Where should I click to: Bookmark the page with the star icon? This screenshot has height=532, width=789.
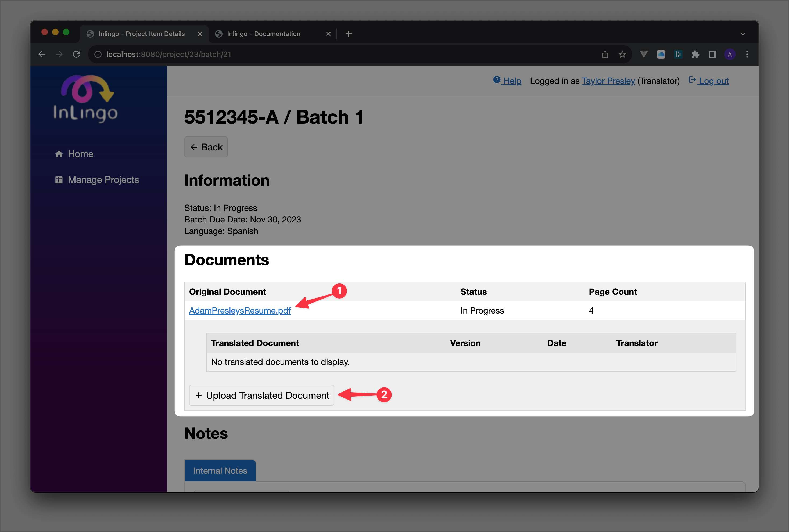622,54
